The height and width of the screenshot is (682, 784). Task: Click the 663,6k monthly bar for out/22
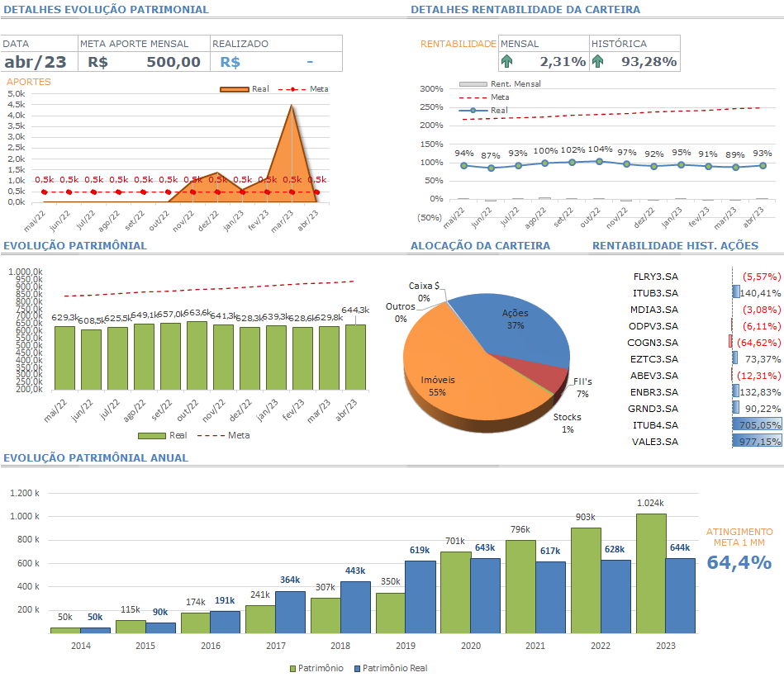[197, 356]
